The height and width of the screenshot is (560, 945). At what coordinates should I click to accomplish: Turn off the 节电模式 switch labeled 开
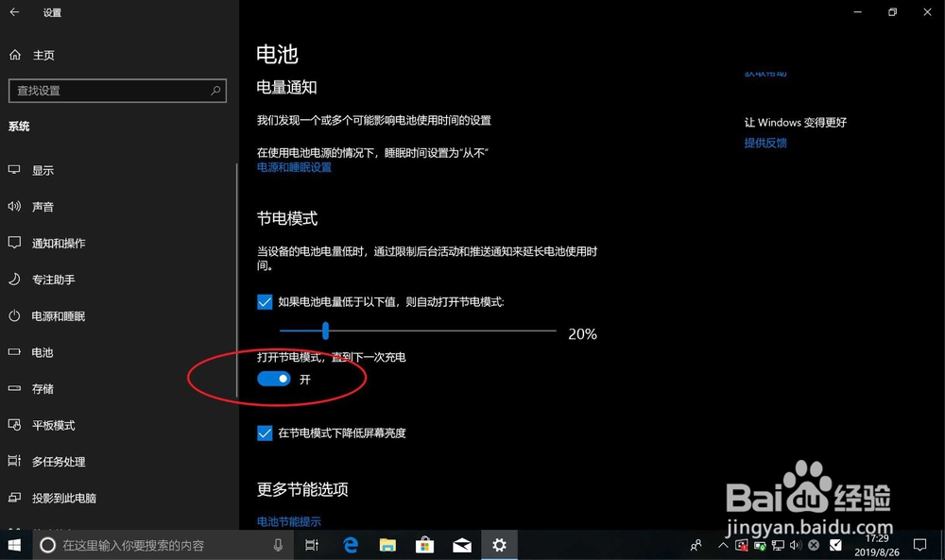(x=273, y=378)
